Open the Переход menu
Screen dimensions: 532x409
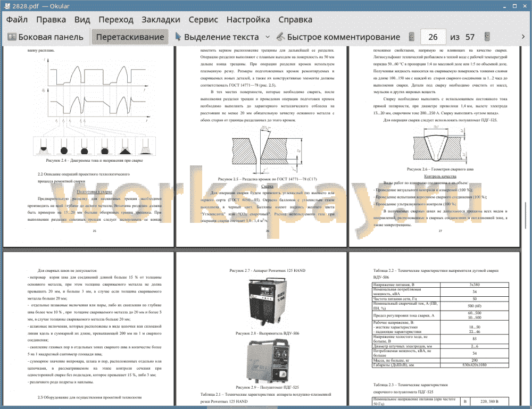[115, 20]
